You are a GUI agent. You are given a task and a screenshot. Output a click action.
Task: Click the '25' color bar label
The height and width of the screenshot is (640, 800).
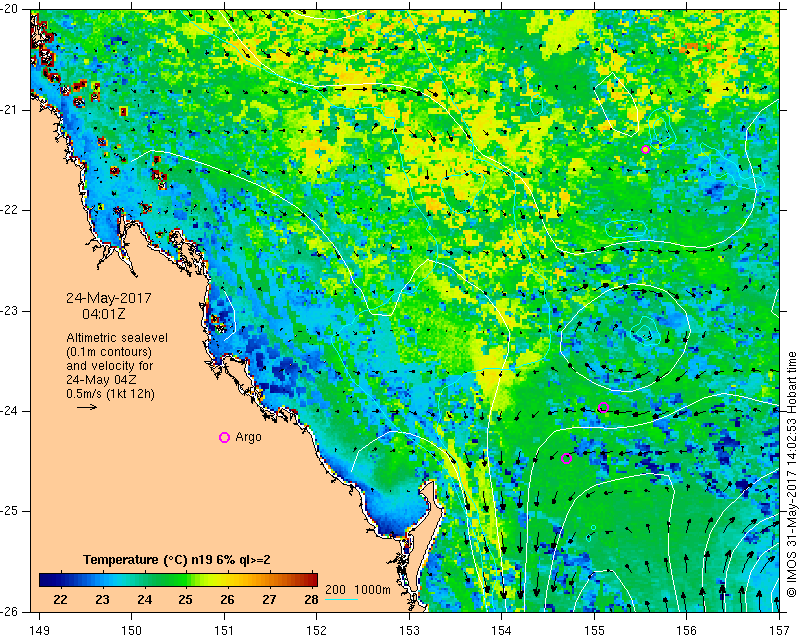click(186, 600)
